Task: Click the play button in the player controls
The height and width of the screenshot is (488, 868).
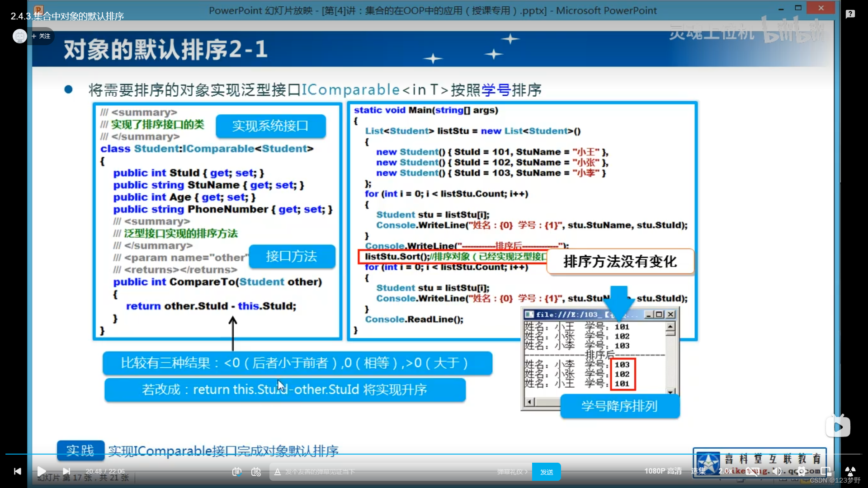Action: point(42,471)
